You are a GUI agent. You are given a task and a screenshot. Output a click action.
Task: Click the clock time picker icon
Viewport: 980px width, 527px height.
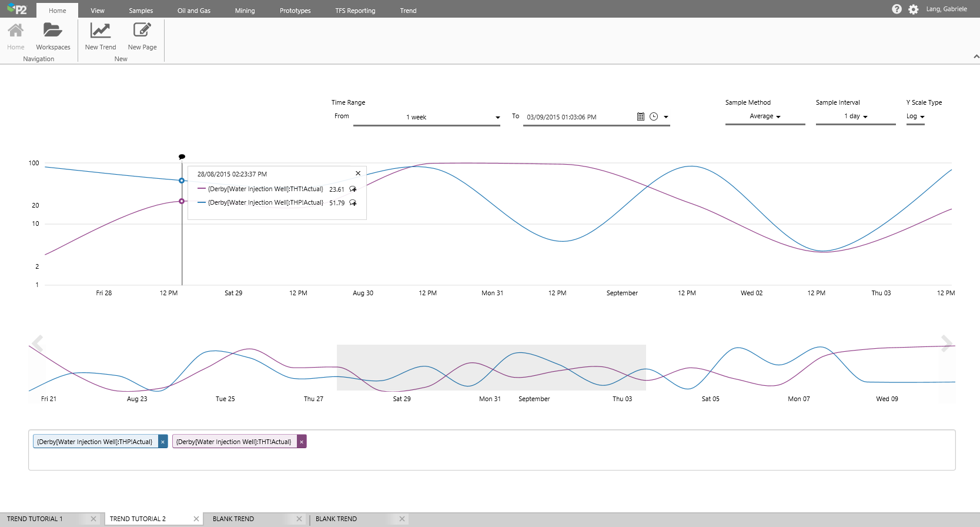pos(654,117)
